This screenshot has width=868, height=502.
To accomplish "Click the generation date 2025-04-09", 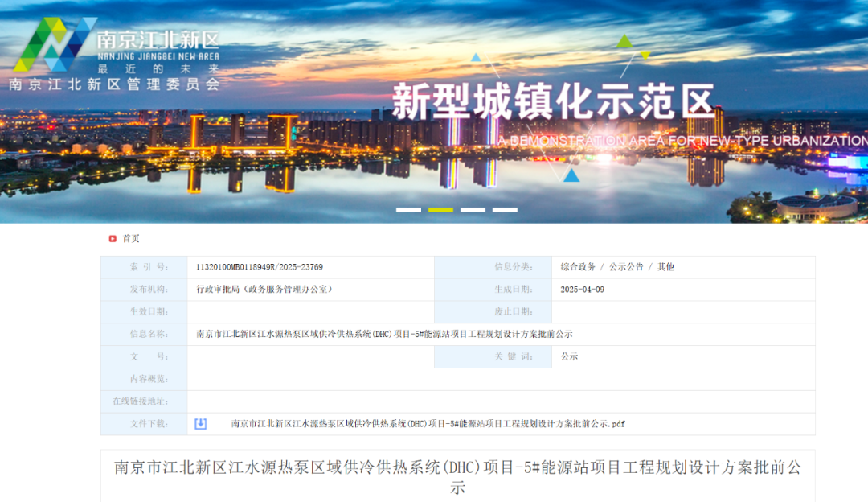I will [x=582, y=290].
